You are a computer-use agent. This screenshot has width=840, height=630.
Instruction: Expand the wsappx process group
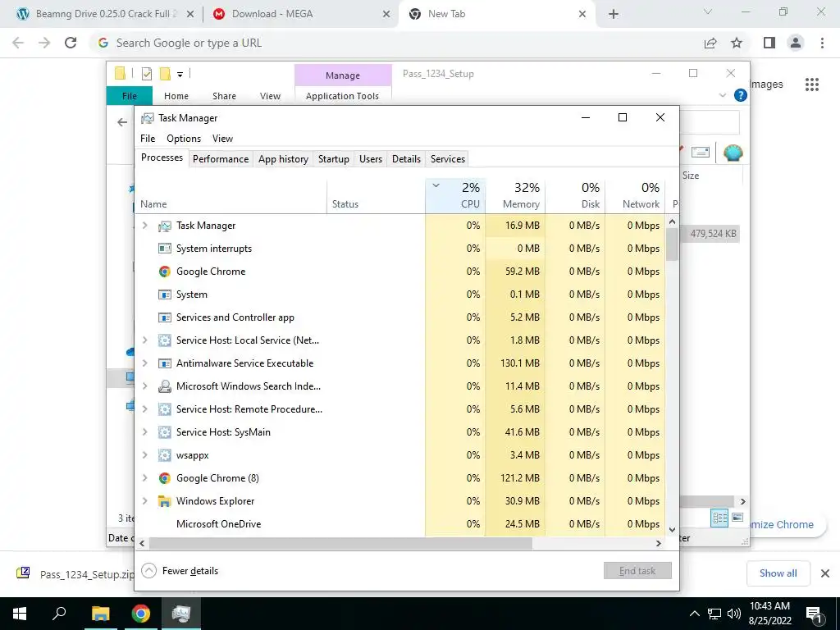point(144,455)
